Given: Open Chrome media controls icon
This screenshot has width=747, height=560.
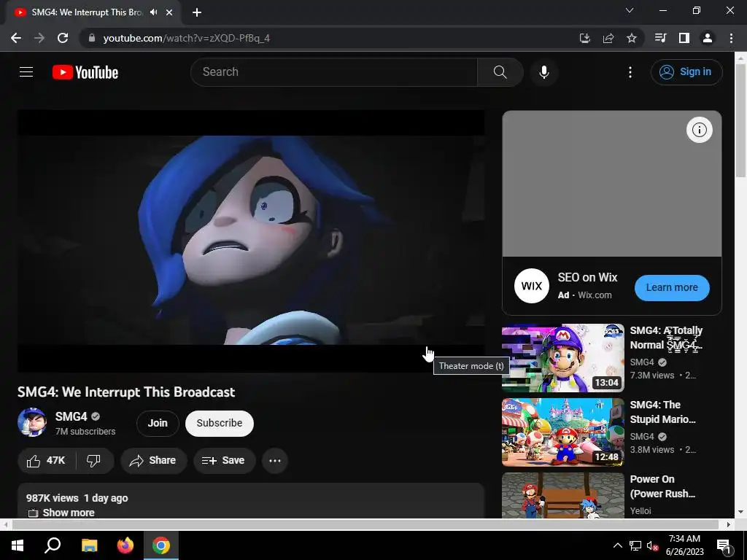Looking at the screenshot, I should pos(660,38).
